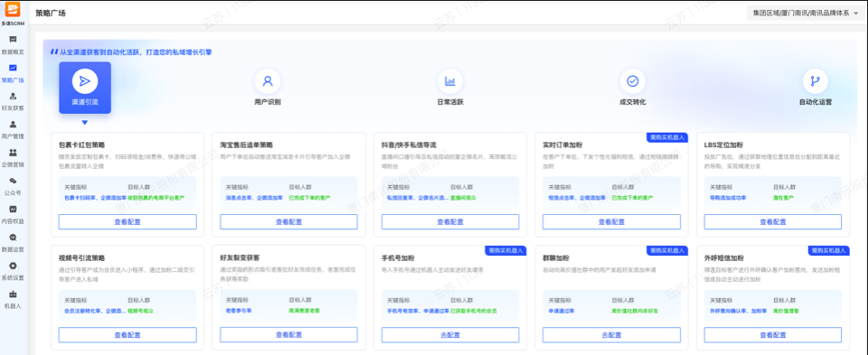Screen dimensions: 868x355
Task: Open the 企微营销 sidebar icon
Action: coord(13,152)
